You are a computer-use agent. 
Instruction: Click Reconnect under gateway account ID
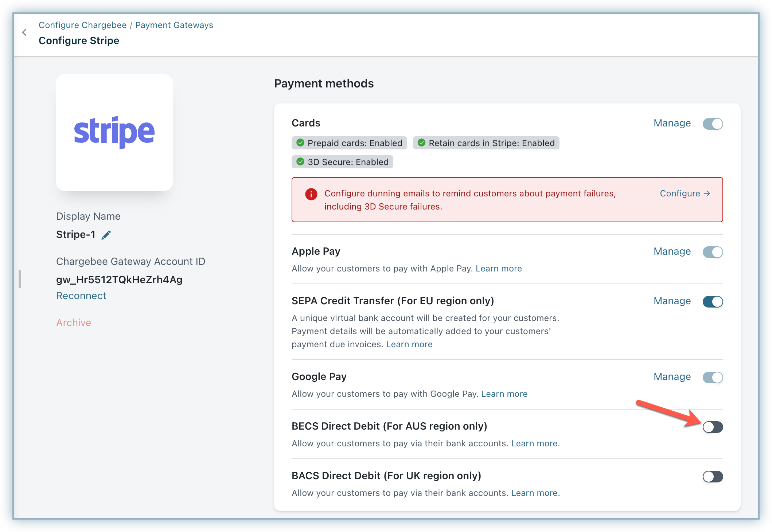pyautogui.click(x=81, y=296)
